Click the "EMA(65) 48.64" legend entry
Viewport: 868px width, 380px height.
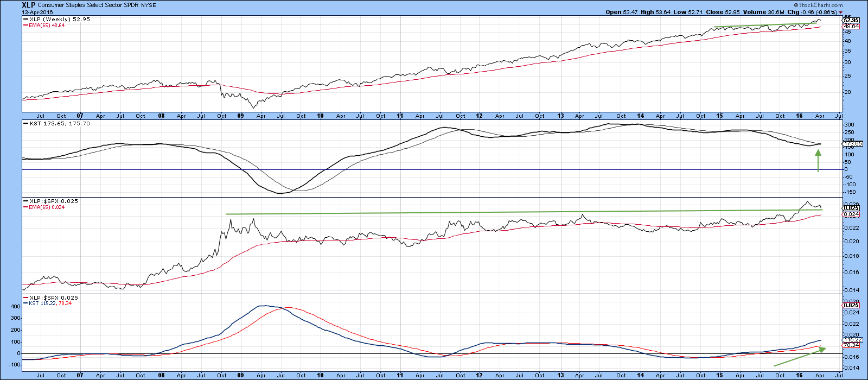pos(43,26)
